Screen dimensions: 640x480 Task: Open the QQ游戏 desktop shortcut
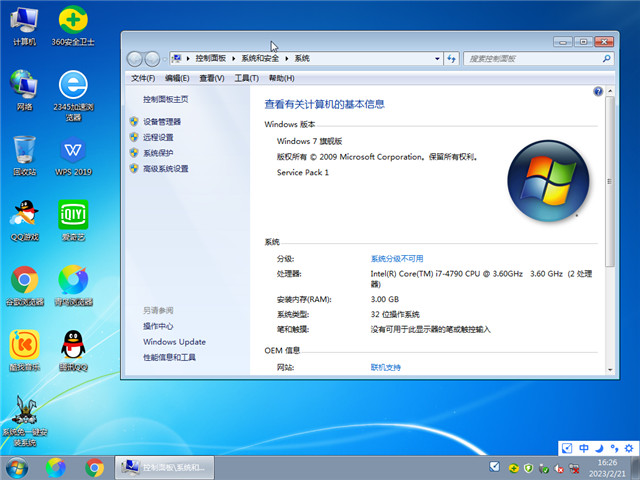click(24, 220)
